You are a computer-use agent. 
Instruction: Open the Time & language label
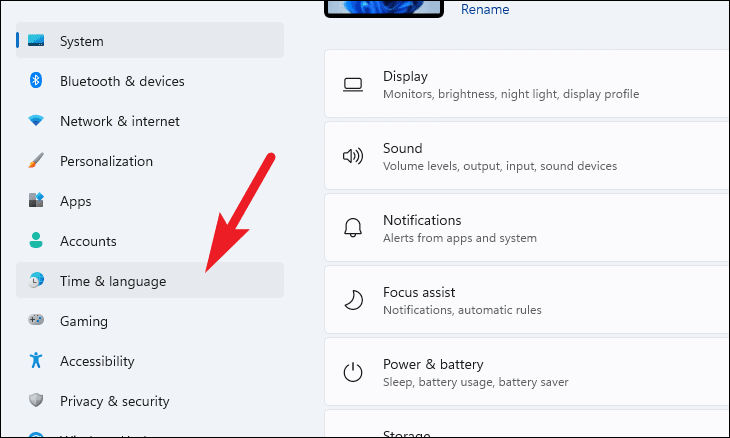tap(113, 282)
